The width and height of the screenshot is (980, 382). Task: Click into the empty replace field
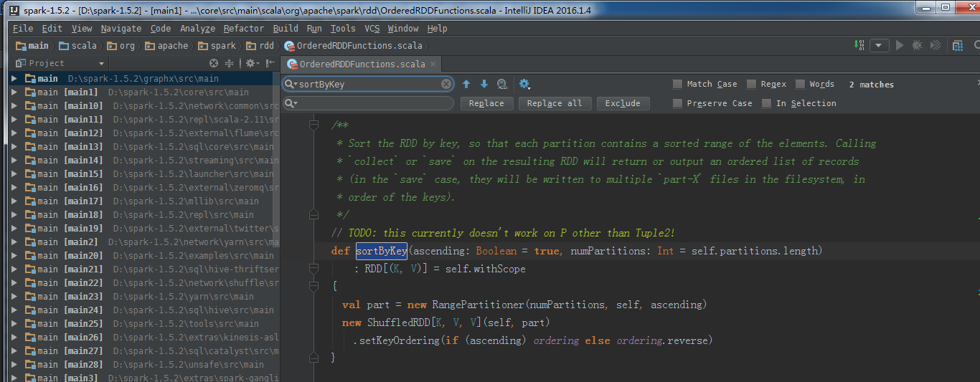click(369, 103)
